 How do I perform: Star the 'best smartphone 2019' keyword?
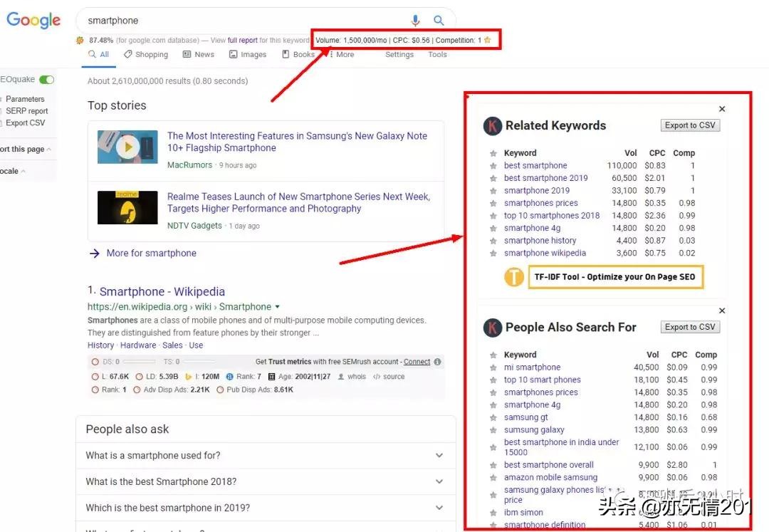pyautogui.click(x=493, y=179)
